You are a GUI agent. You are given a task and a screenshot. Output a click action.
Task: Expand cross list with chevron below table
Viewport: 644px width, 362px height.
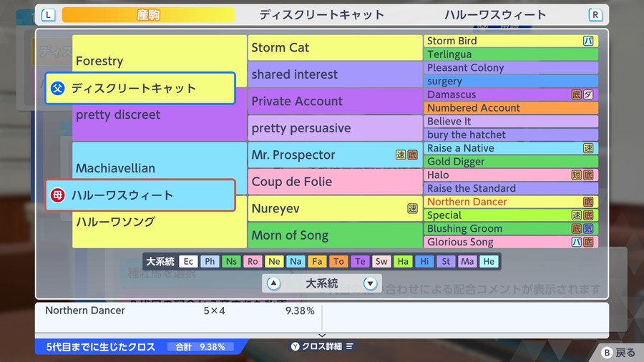pos(322,336)
